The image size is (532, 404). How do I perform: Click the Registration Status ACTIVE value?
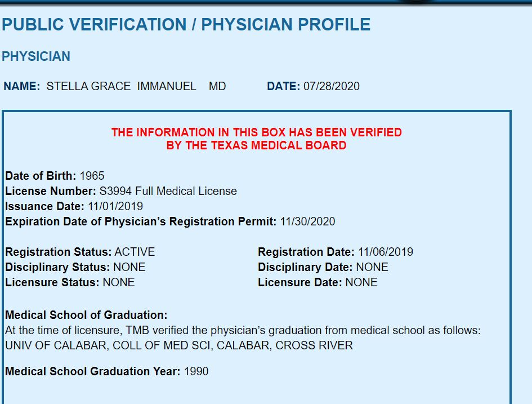pos(135,252)
